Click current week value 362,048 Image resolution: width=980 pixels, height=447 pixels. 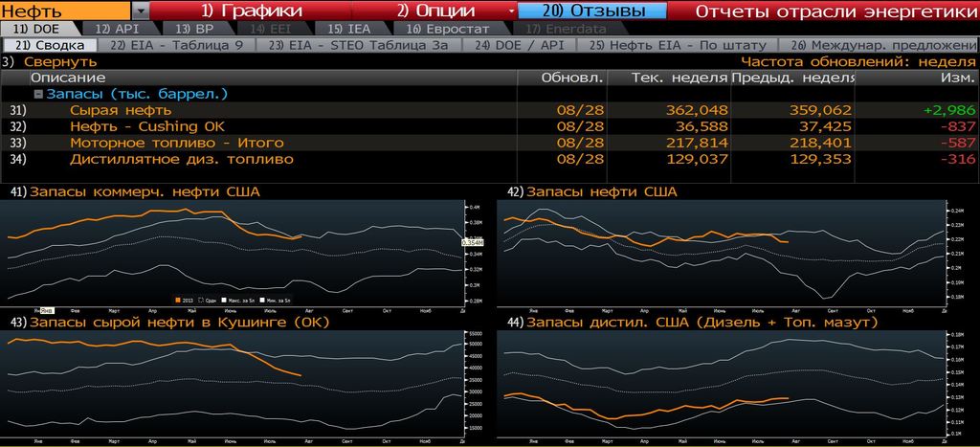click(x=697, y=110)
